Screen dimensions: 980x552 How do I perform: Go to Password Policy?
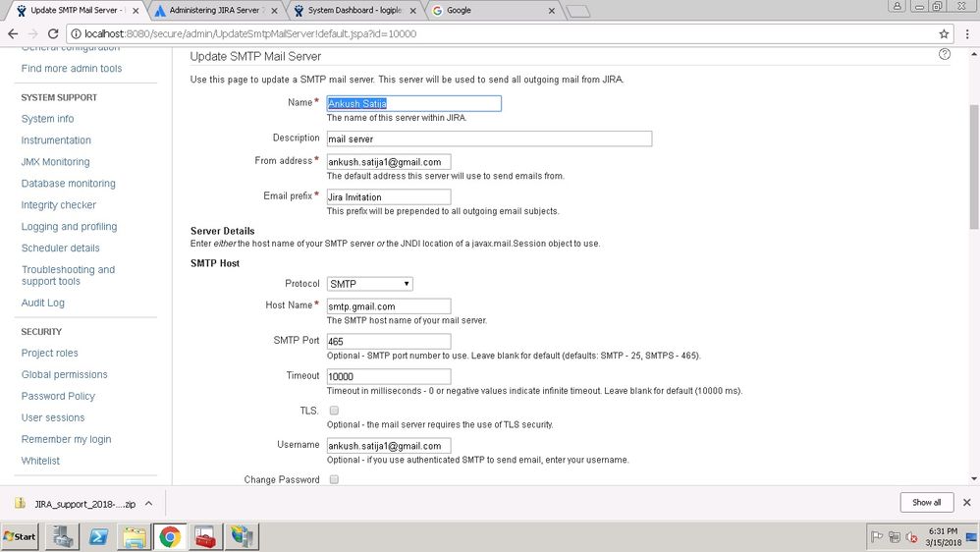[x=58, y=397]
